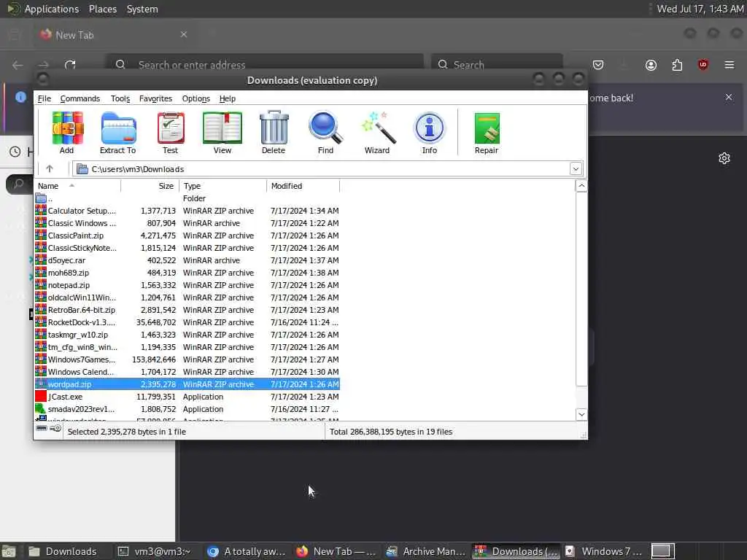
Task: Open the System menu in top panel
Action: tap(142, 9)
